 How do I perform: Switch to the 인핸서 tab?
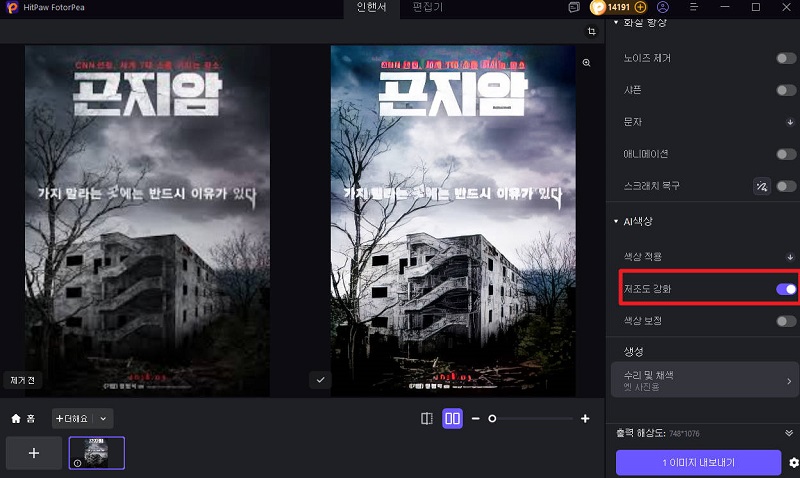(x=371, y=7)
